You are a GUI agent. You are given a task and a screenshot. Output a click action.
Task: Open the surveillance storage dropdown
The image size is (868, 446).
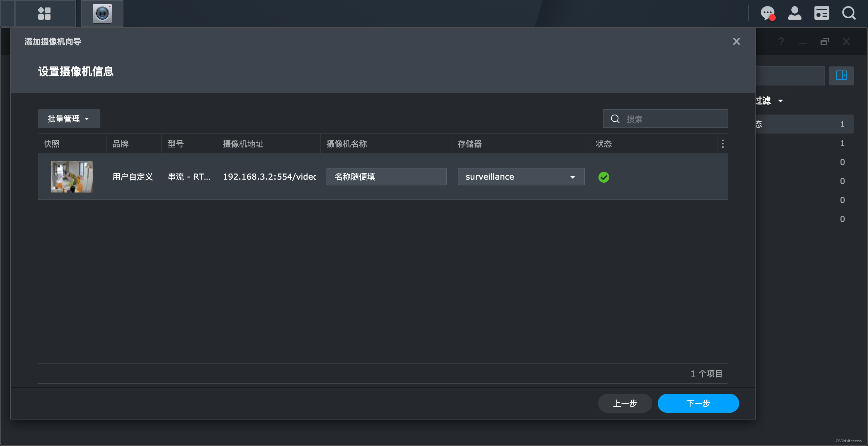tap(521, 177)
